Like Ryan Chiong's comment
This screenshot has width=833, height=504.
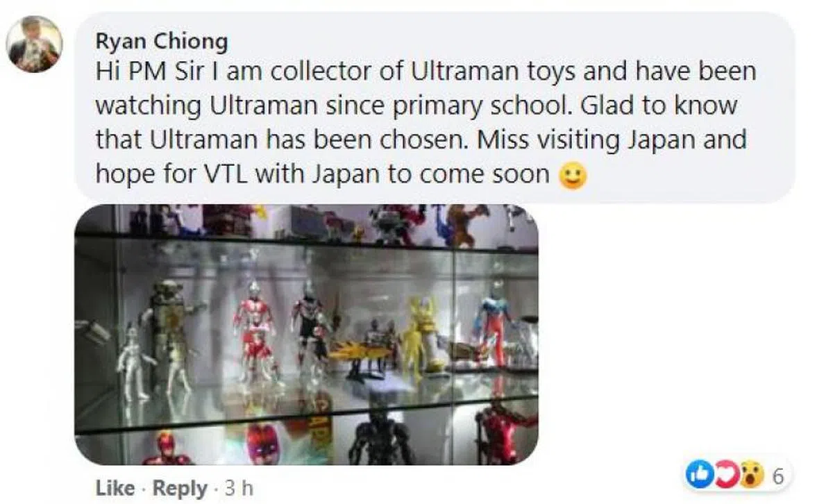pos(115,489)
